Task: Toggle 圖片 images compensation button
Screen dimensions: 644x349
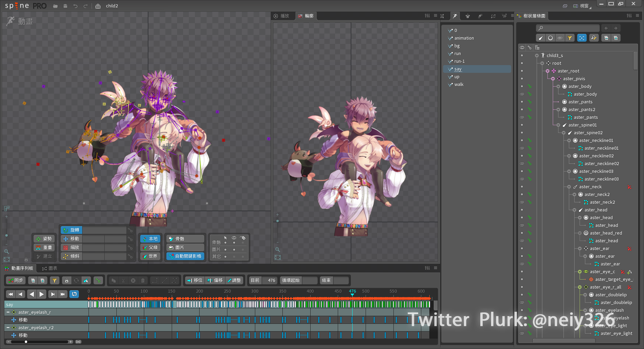Action: click(x=185, y=248)
